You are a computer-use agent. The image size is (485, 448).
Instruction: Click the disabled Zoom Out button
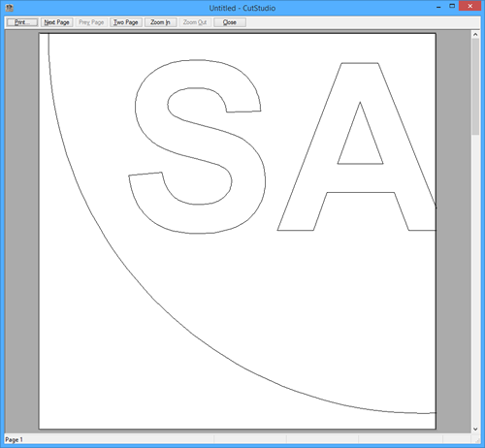[x=195, y=22]
